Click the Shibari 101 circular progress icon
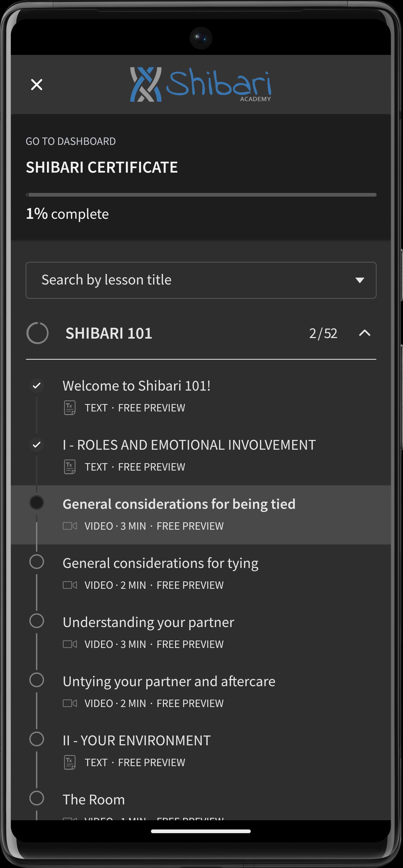The width and height of the screenshot is (403, 868). (37, 333)
